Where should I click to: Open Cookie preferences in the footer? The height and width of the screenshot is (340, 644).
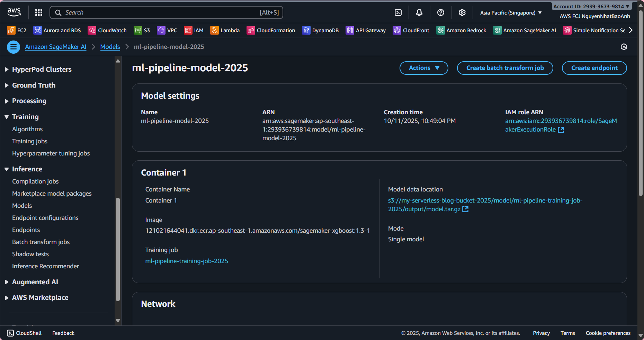tap(608, 333)
